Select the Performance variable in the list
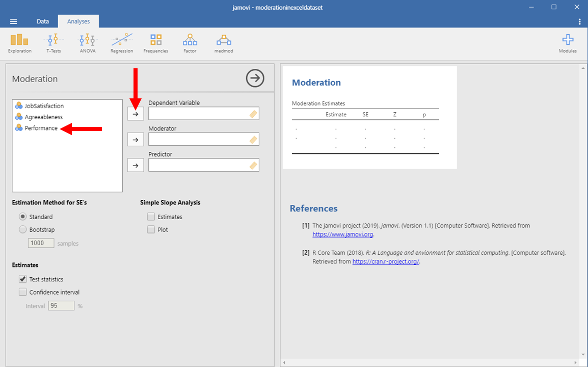588x367 pixels. (41, 128)
